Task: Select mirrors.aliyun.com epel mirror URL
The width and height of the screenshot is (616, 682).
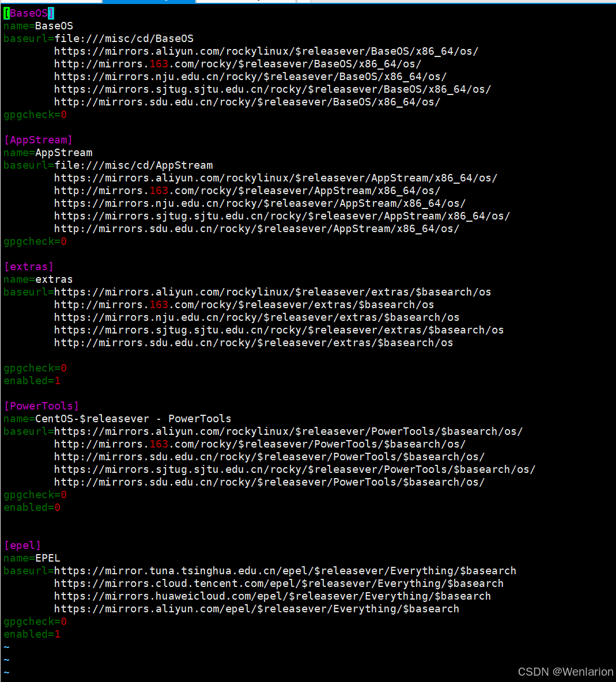Action: coord(256,608)
